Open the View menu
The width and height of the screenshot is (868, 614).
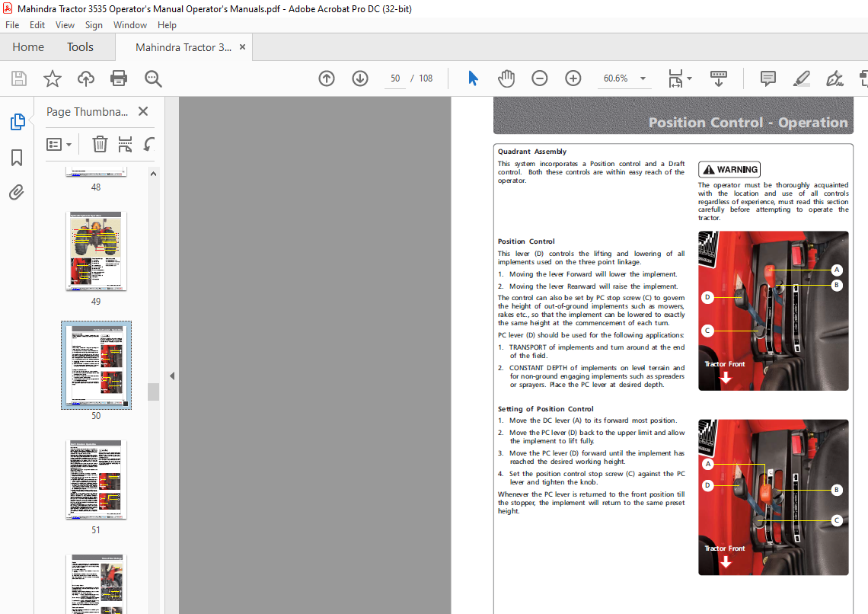65,25
